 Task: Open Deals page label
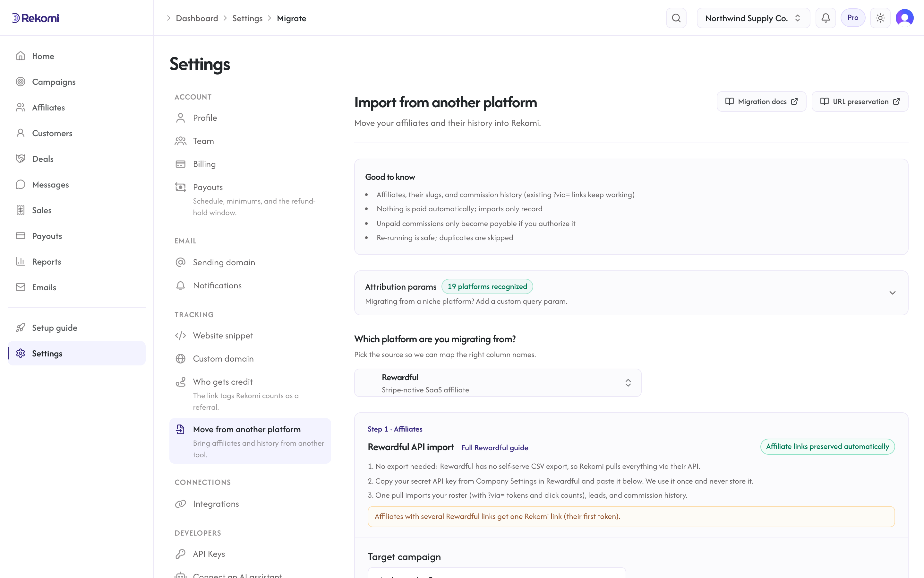pyautogui.click(x=43, y=159)
